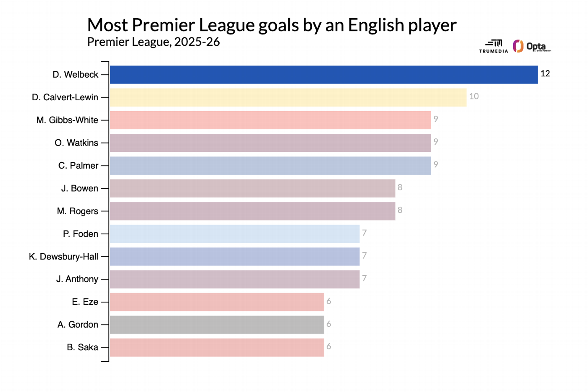This screenshot has width=588, height=392.
Task: Click the D. Welbeck axis label
Action: coord(75,75)
